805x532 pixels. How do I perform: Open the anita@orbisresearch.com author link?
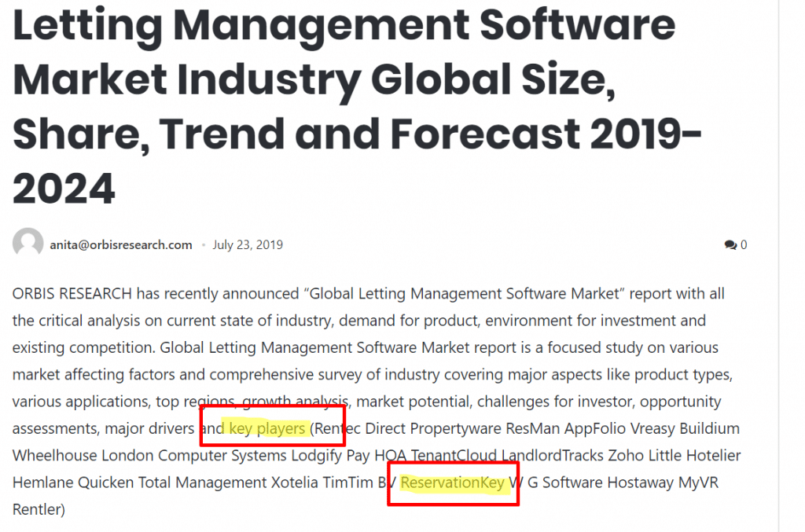(120, 244)
